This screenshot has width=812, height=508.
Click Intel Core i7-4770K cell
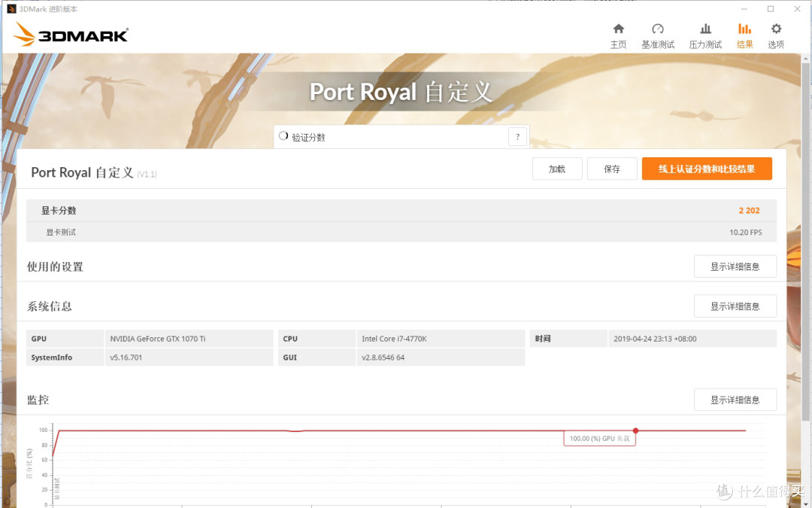coord(441,339)
